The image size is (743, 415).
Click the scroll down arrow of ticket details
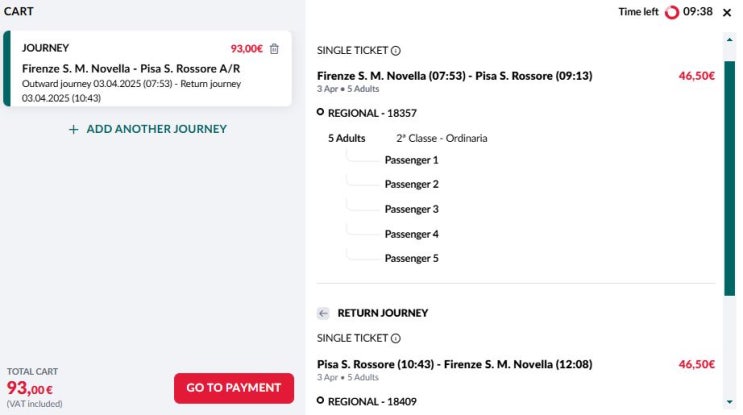pos(730,400)
